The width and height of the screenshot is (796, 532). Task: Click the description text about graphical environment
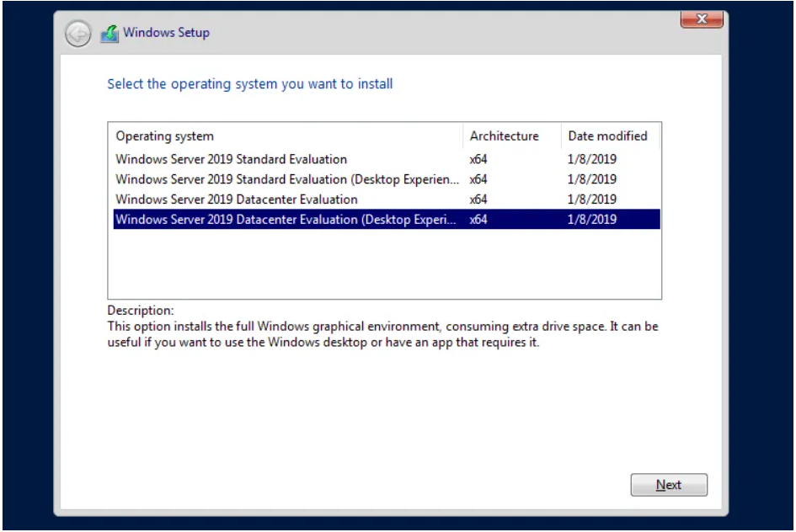point(382,334)
